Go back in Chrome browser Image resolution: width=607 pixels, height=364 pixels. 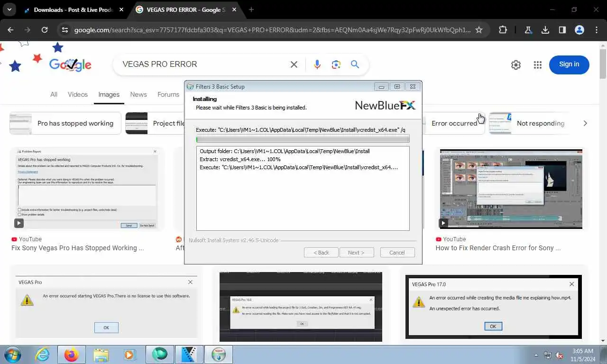pos(10,30)
